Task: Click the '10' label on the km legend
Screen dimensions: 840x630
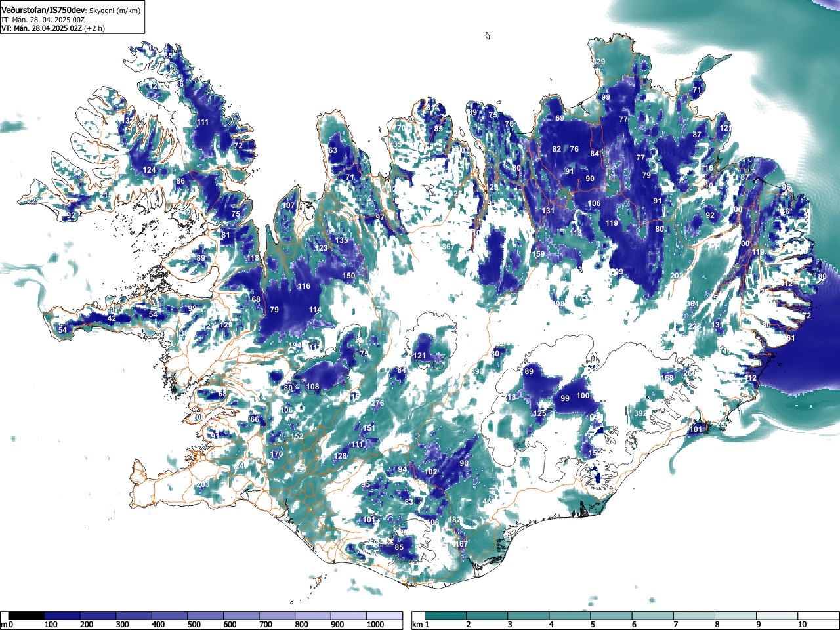Action: click(x=802, y=625)
